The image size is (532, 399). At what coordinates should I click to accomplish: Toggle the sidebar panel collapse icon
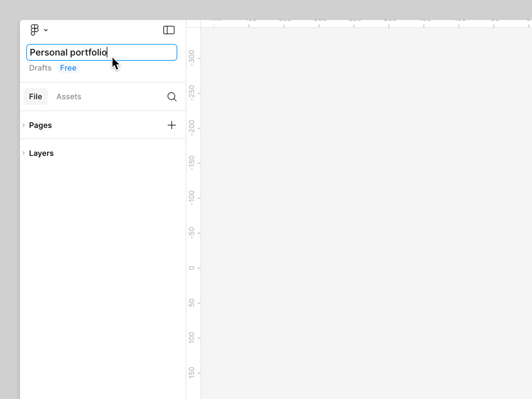169,30
